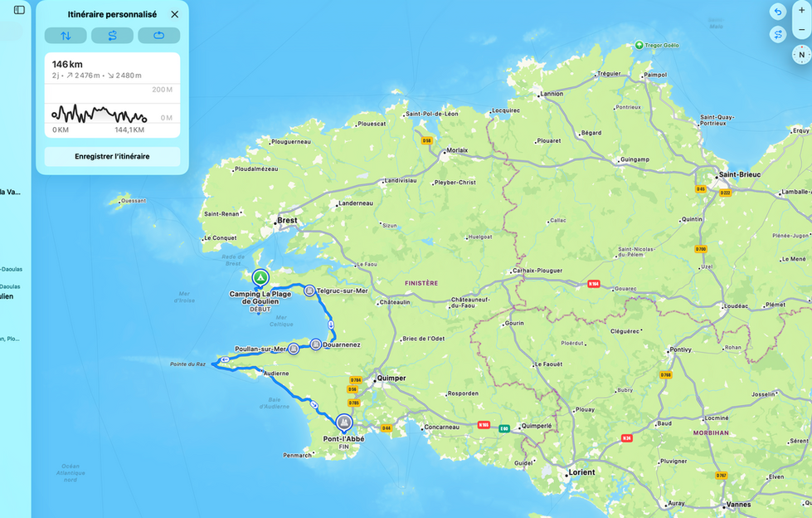Click the Pont-l'Abbé end pin
This screenshot has height=518, width=812.
tap(344, 423)
